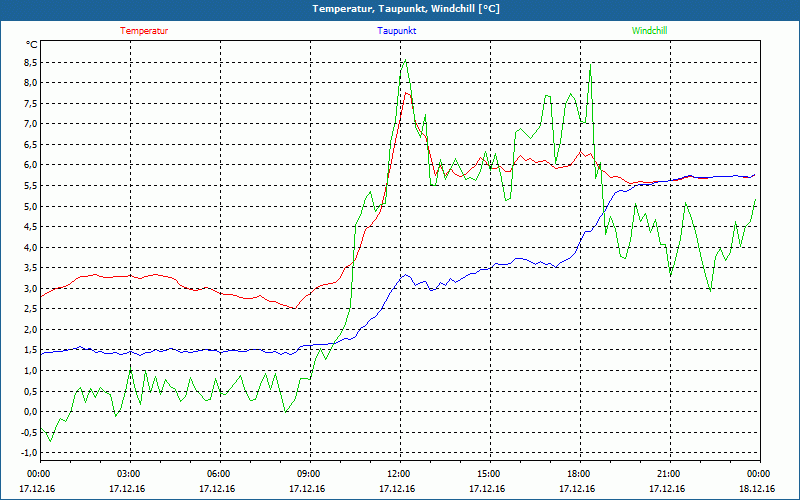This screenshot has width=800, height=500.
Task: Click the green Windchill legend label
Action: point(649,31)
